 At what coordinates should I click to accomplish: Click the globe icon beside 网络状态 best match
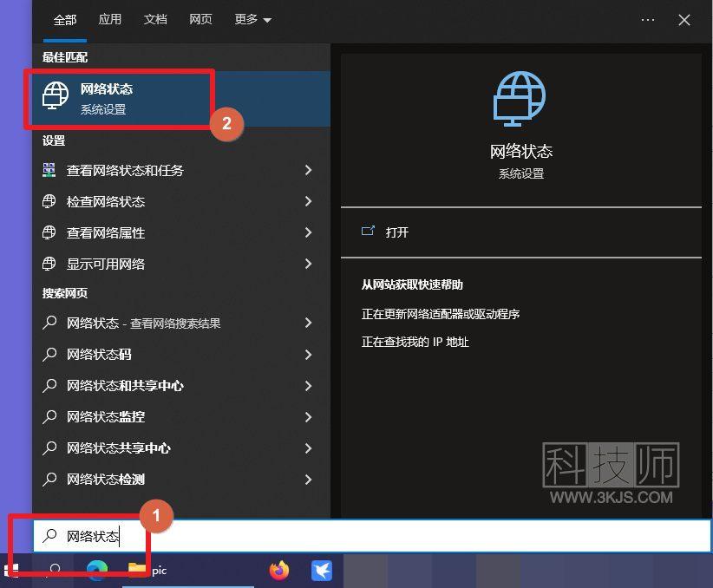pos(55,95)
